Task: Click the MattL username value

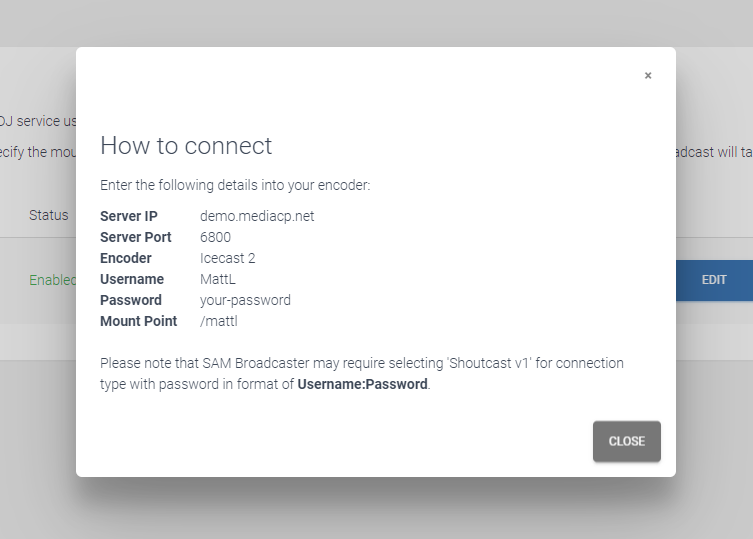Action: click(218, 279)
